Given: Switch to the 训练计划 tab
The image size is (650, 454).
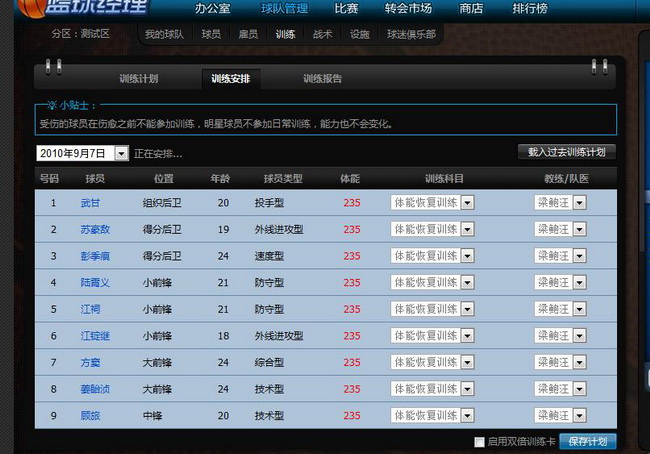Looking at the screenshot, I should 138,78.
